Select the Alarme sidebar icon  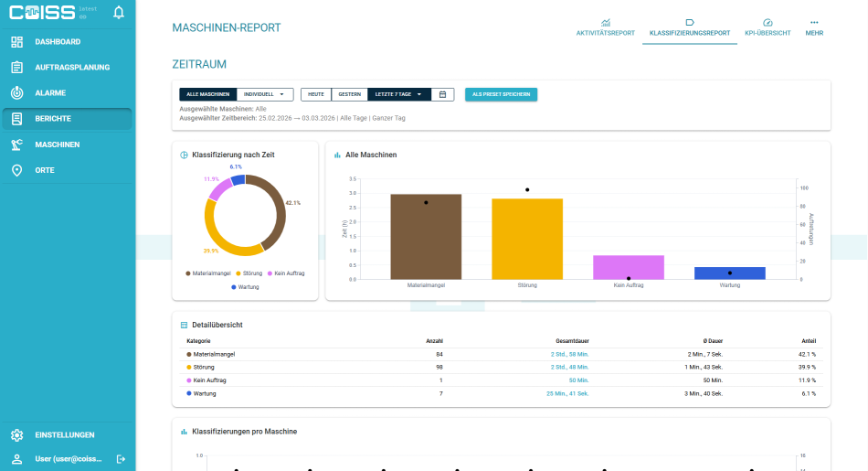click(x=17, y=92)
